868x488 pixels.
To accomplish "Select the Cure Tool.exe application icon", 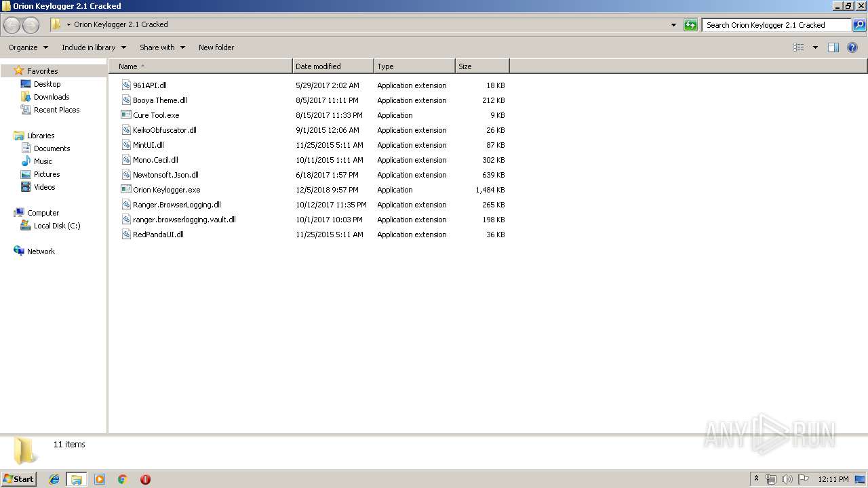I will [126, 115].
